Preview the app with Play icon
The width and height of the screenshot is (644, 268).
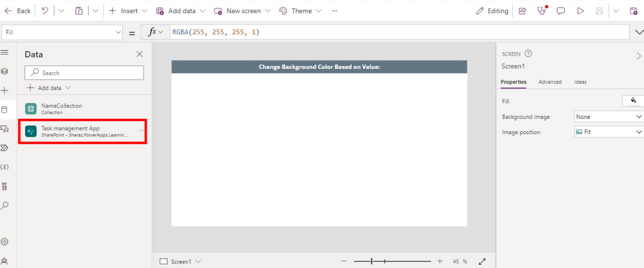tap(580, 11)
